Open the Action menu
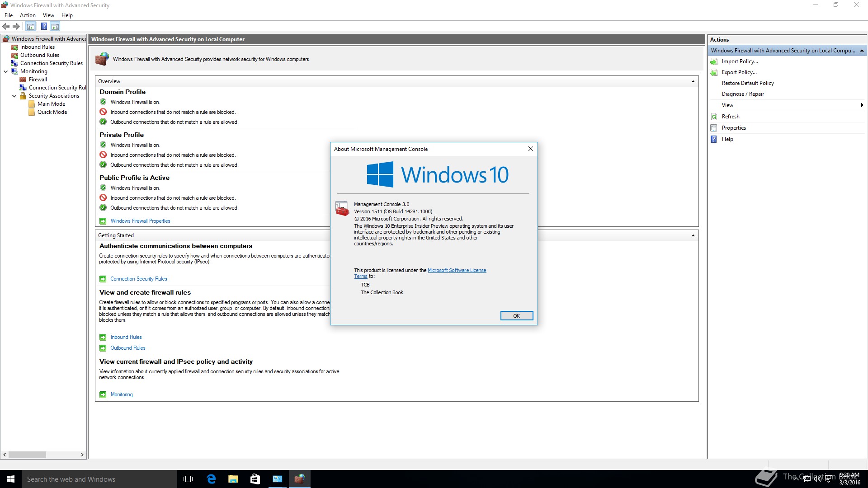 tap(28, 15)
